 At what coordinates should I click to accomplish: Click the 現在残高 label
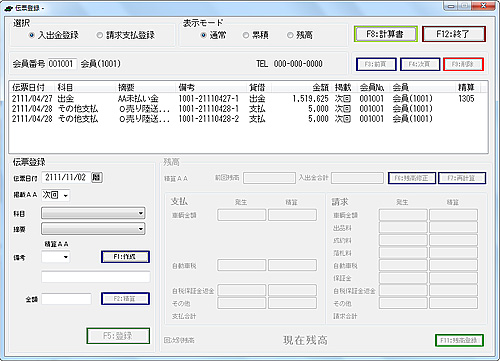point(305,340)
